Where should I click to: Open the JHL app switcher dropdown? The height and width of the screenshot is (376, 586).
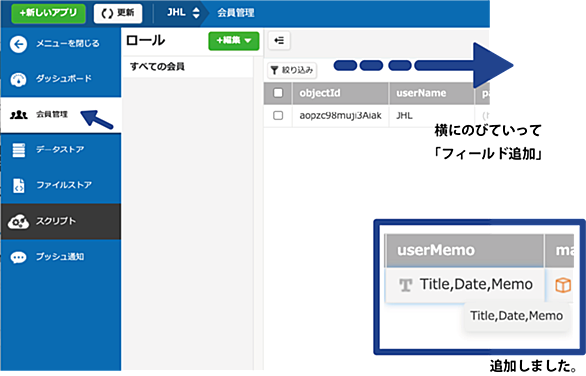point(183,13)
